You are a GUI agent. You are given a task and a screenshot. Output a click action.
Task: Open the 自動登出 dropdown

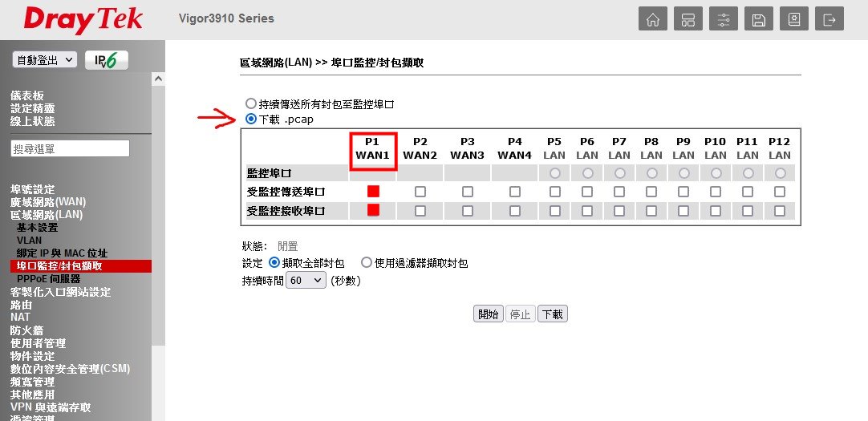click(45, 60)
